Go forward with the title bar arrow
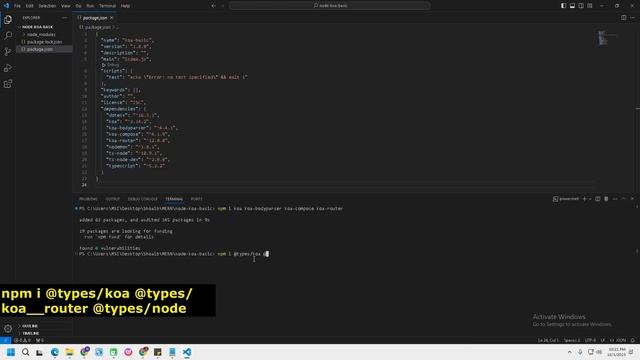The height and width of the screenshot is (360, 640). tap(222, 6)
